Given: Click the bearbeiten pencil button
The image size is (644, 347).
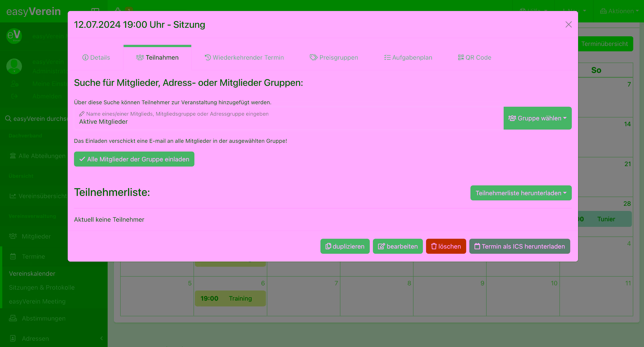Looking at the screenshot, I should click(x=398, y=246).
